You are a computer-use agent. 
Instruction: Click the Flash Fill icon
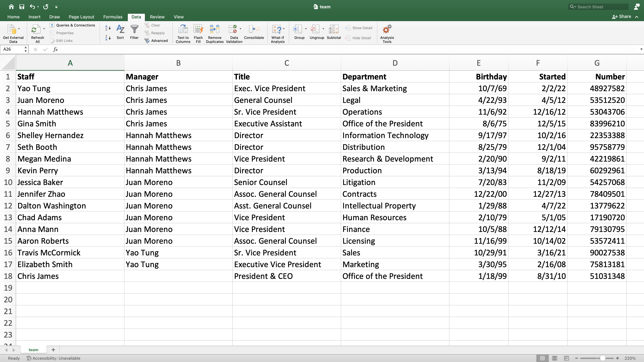pyautogui.click(x=198, y=29)
